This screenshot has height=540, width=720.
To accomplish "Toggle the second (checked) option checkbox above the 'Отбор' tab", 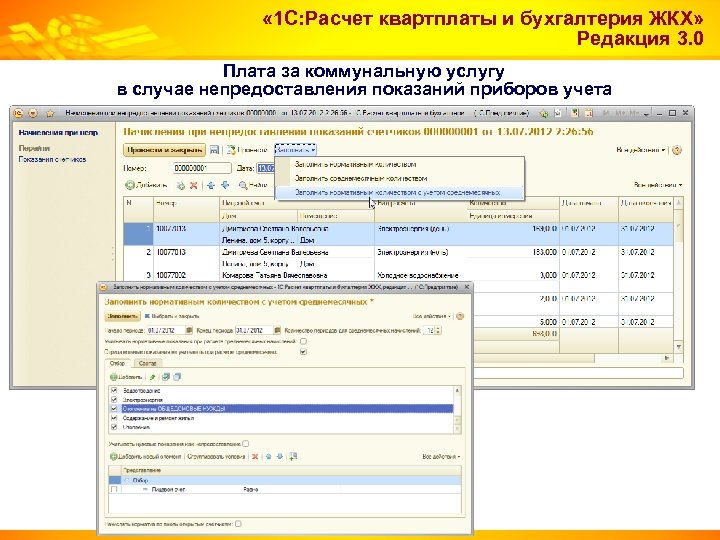I will point(303,352).
